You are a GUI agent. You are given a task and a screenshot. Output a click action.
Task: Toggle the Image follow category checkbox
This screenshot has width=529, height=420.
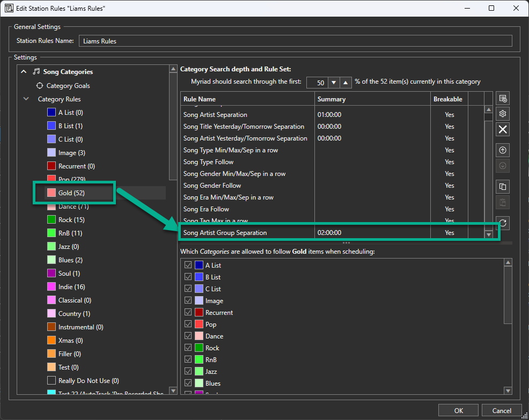pyautogui.click(x=188, y=300)
